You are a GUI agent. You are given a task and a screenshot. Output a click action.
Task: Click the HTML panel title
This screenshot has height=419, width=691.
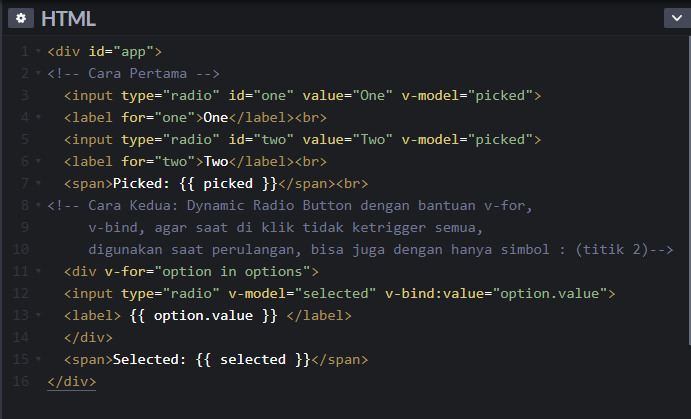tap(68, 19)
